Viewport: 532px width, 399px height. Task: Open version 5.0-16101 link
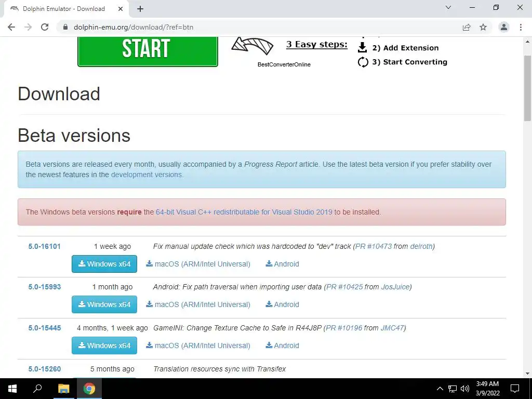(45, 246)
